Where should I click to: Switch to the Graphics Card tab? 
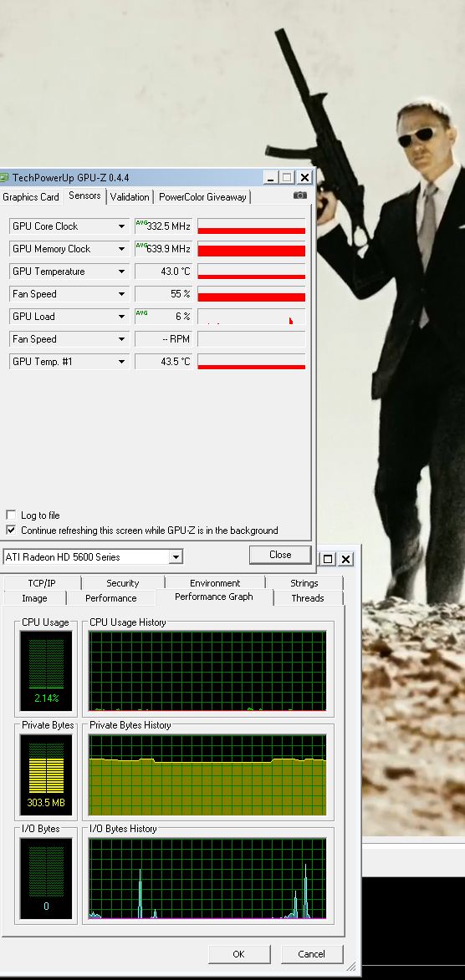coord(31,197)
